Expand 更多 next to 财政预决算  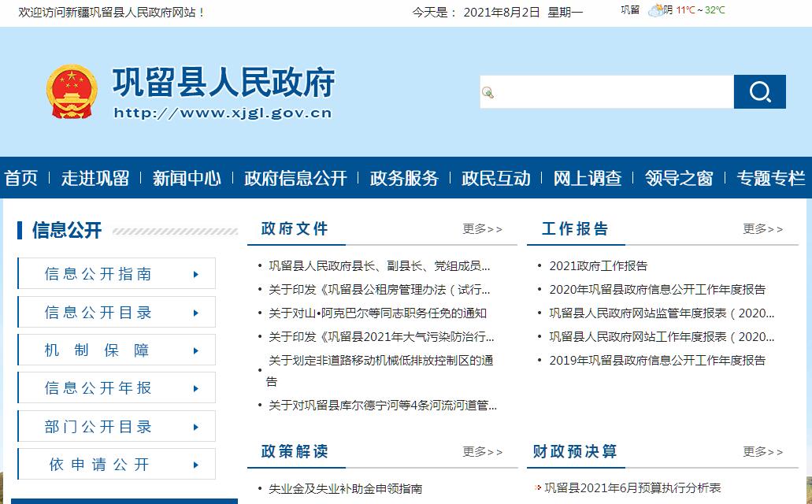tap(762, 452)
